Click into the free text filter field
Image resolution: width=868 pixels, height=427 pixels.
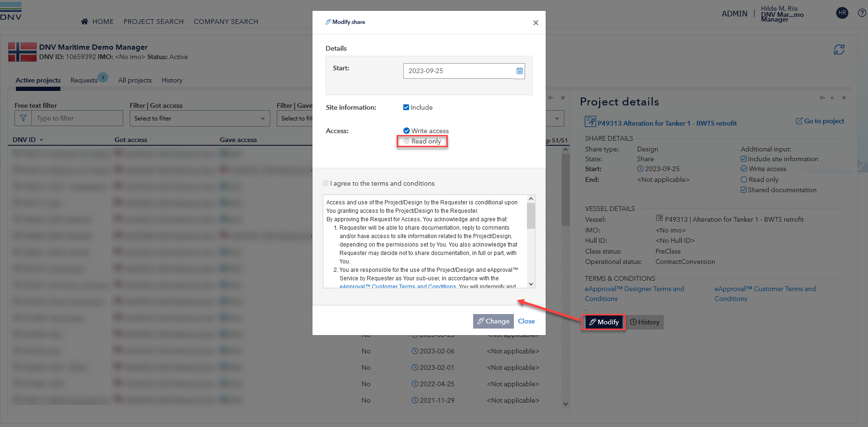point(77,119)
